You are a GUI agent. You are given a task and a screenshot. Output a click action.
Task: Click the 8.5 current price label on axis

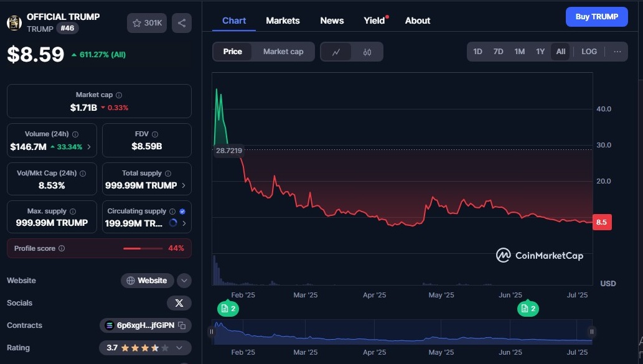pos(602,222)
